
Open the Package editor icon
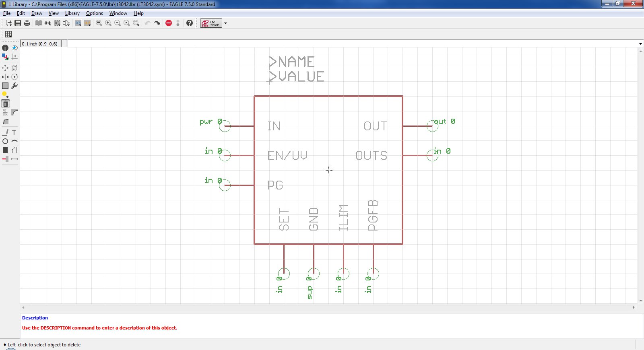[57, 23]
